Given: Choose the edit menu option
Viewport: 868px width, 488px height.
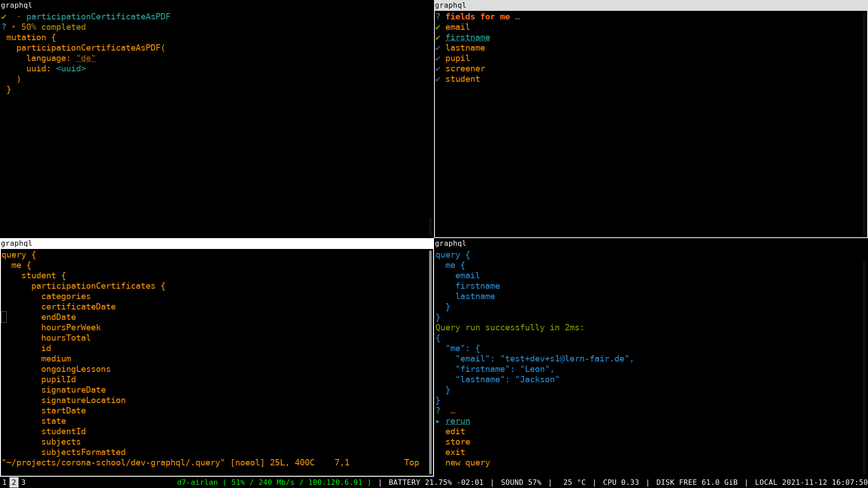Looking at the screenshot, I should [455, 432].
